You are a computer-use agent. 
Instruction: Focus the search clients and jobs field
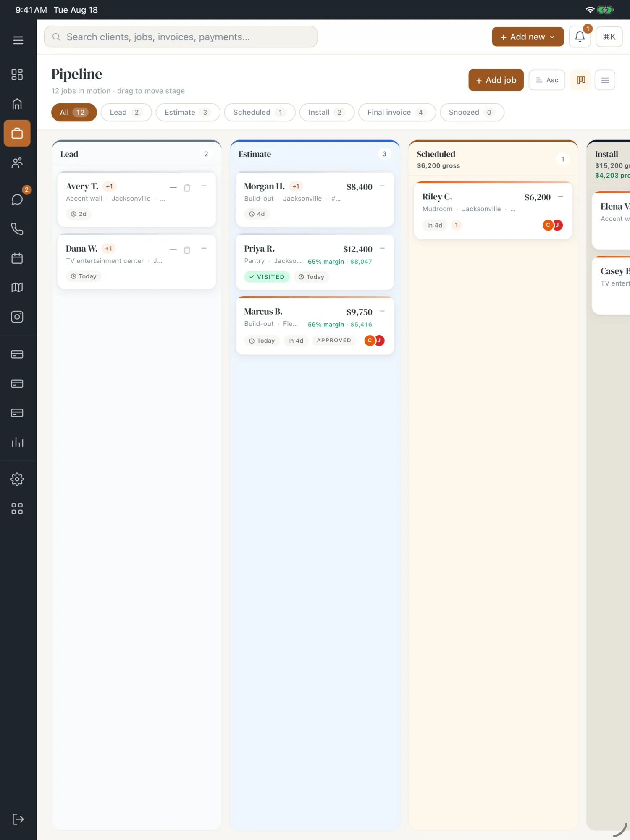(x=181, y=37)
